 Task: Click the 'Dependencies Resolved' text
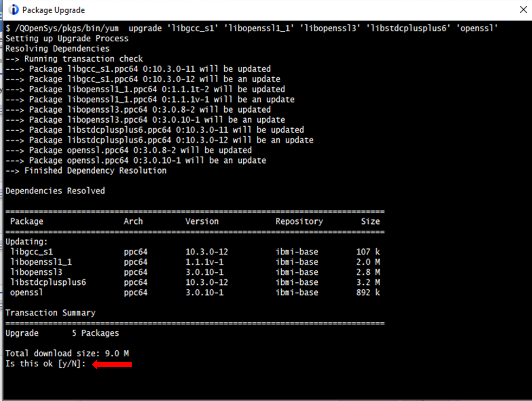(55, 191)
